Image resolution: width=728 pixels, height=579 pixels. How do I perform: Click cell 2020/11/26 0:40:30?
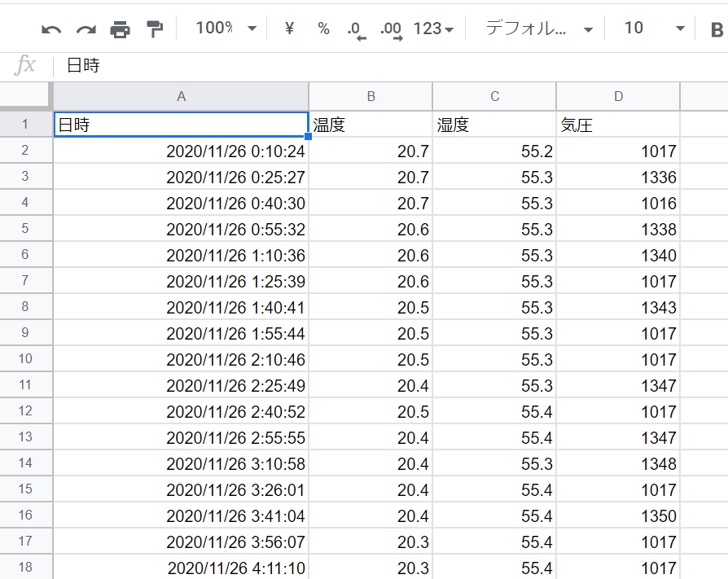(x=181, y=203)
